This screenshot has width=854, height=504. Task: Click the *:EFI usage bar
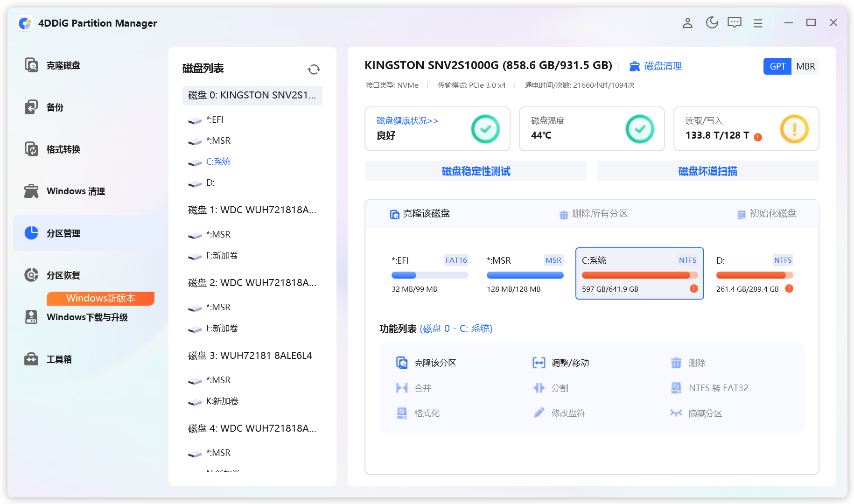430,275
